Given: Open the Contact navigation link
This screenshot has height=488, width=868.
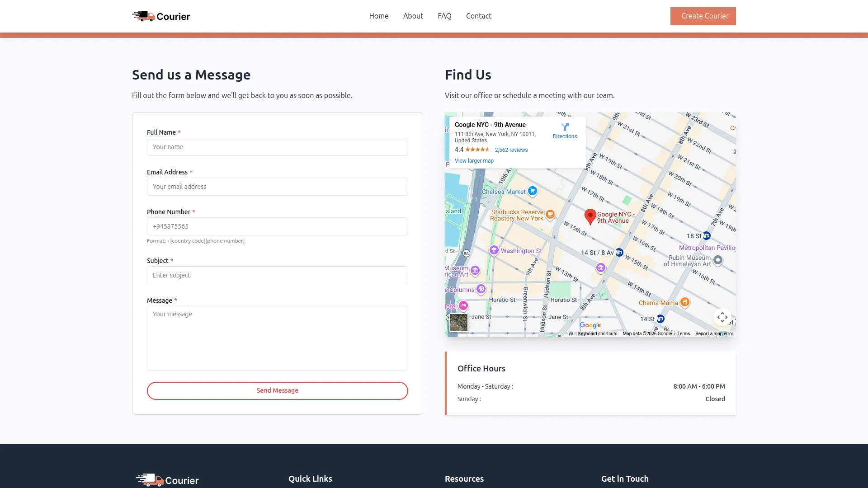Looking at the screenshot, I should (x=478, y=16).
